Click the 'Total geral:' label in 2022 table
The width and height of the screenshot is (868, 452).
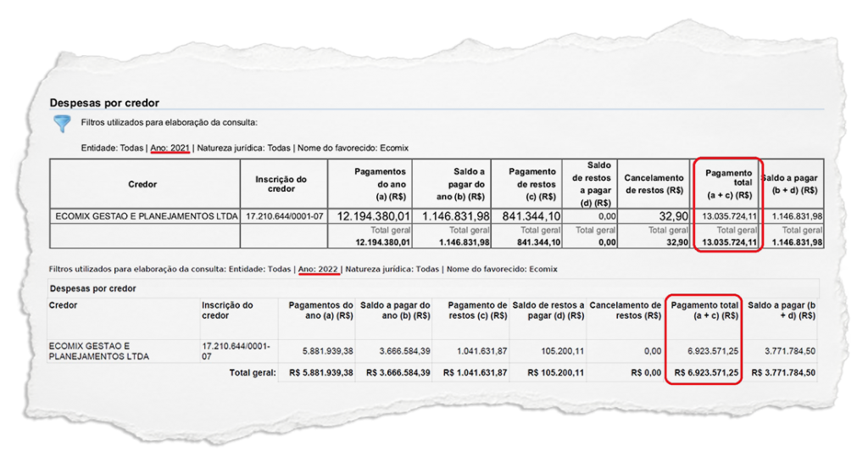253,373
